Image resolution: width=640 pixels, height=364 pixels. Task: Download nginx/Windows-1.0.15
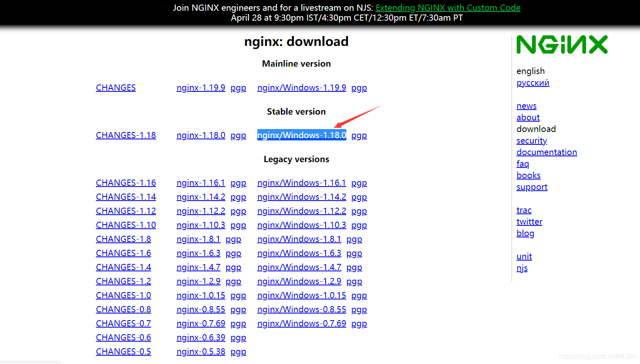click(302, 295)
